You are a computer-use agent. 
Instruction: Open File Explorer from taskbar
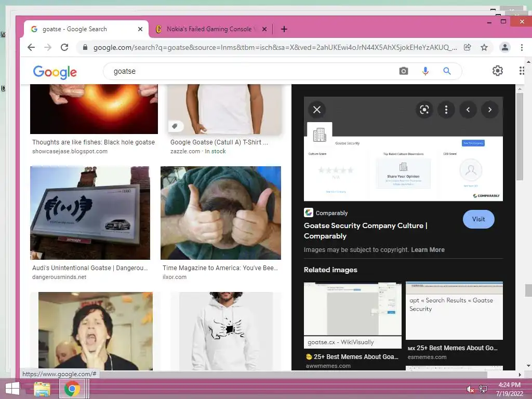click(x=42, y=389)
